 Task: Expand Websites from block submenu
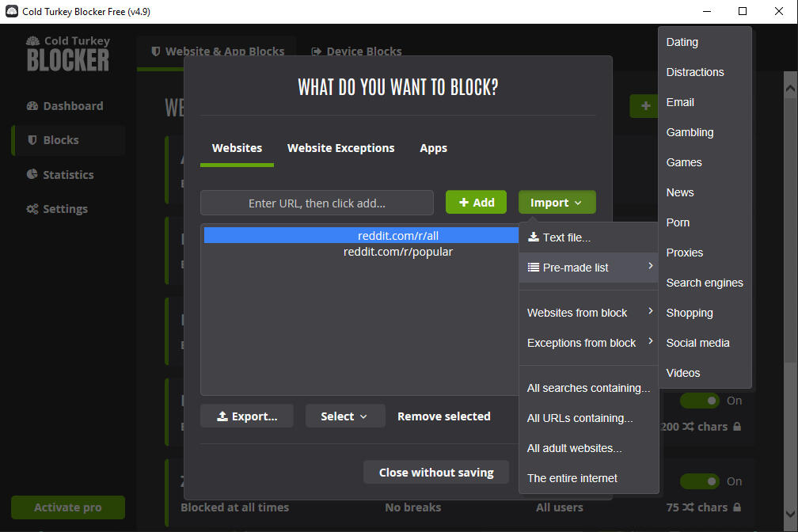click(x=588, y=313)
